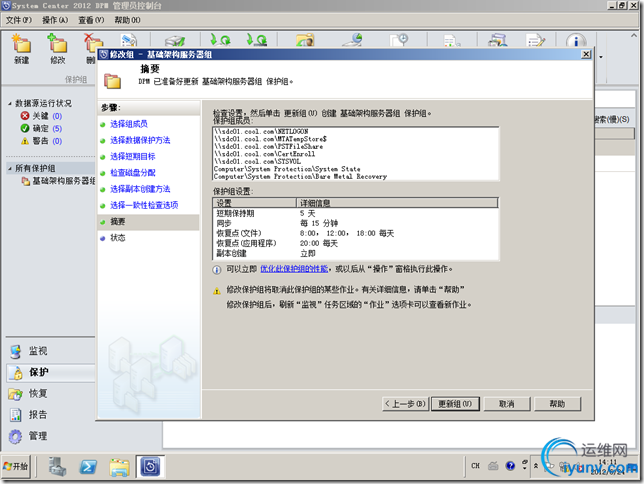Go to wizard step 检查磁盘分配
The width and height of the screenshot is (644, 484).
133,173
